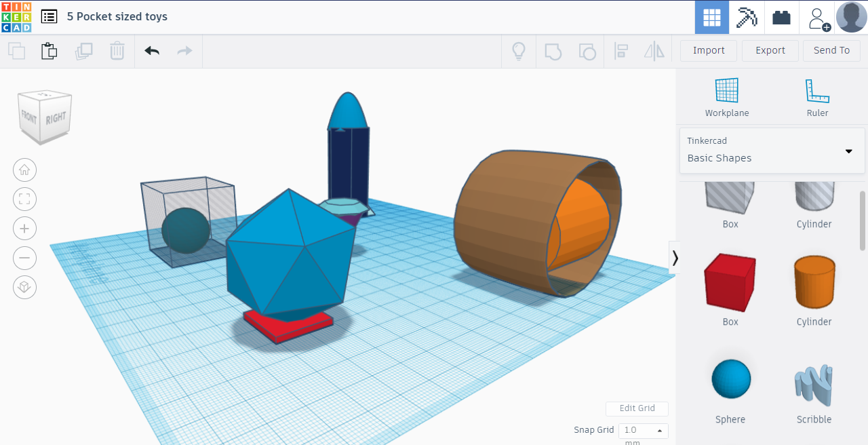Go to the home view
The image size is (868, 445).
click(x=24, y=170)
